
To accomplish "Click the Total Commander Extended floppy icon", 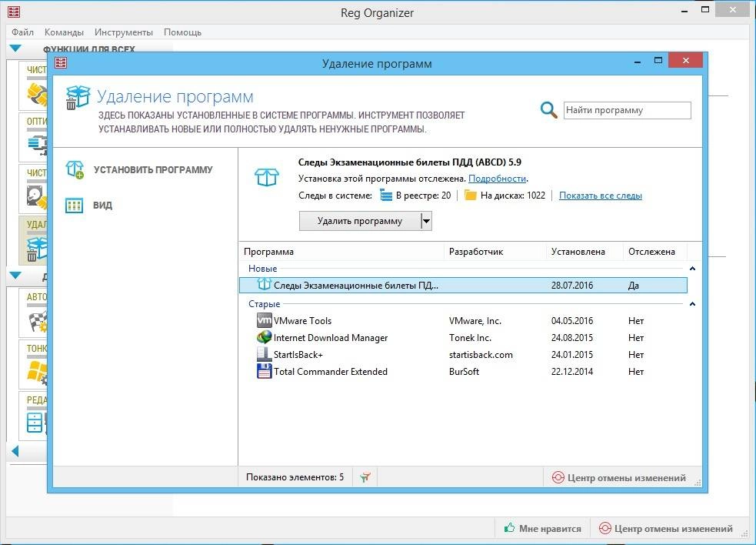I will 265,371.
